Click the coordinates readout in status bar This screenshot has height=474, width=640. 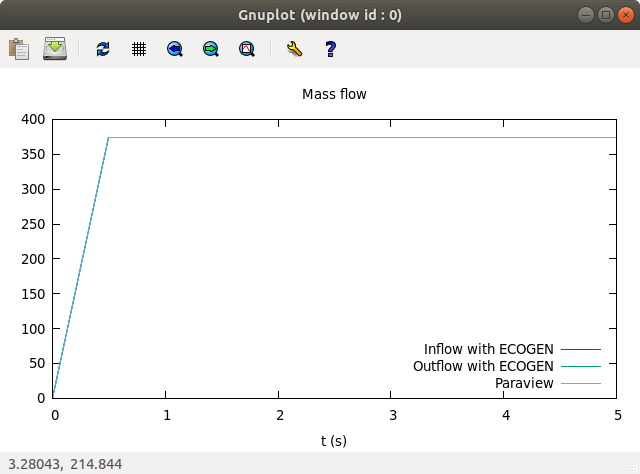[65, 464]
